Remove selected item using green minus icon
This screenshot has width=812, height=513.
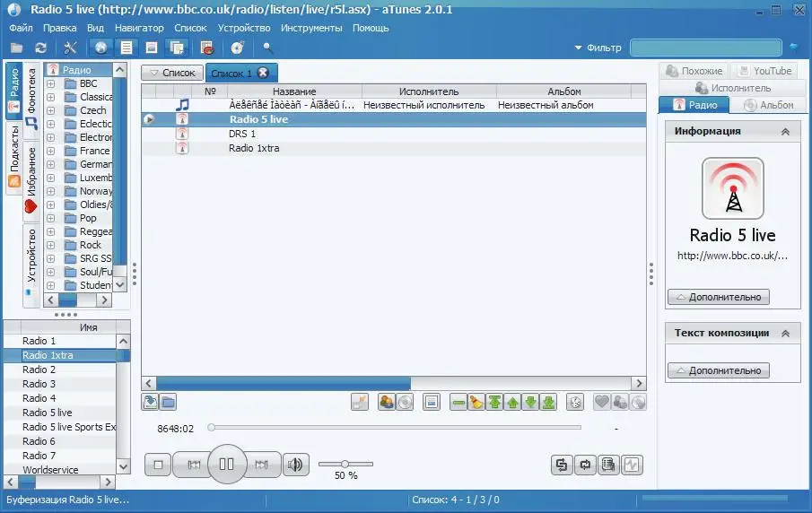pos(458,402)
